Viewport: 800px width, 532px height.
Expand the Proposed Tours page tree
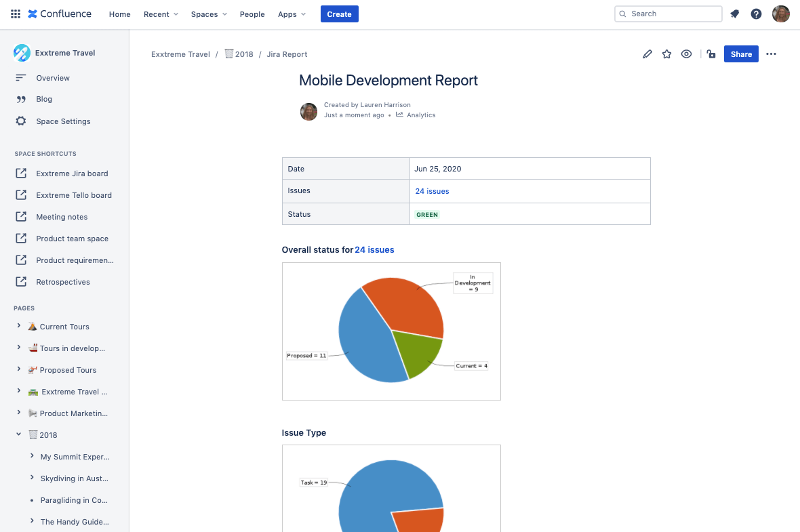[20, 369]
